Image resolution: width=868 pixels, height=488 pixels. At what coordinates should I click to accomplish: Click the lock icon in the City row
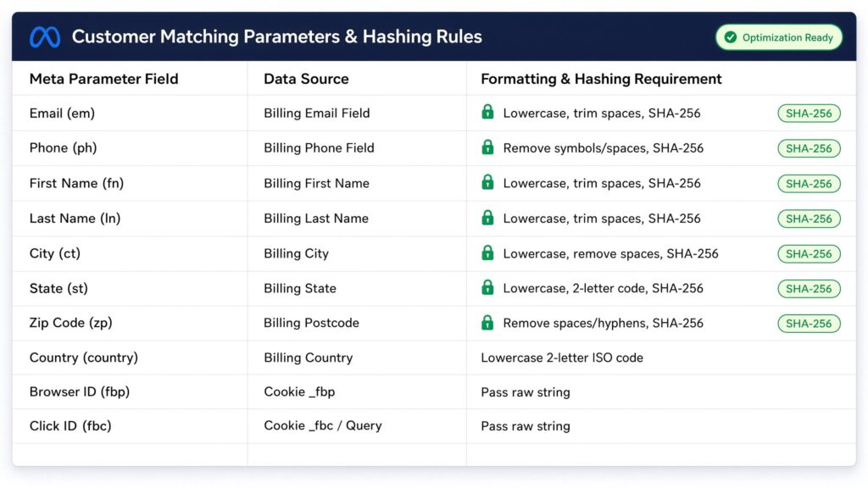[487, 252]
